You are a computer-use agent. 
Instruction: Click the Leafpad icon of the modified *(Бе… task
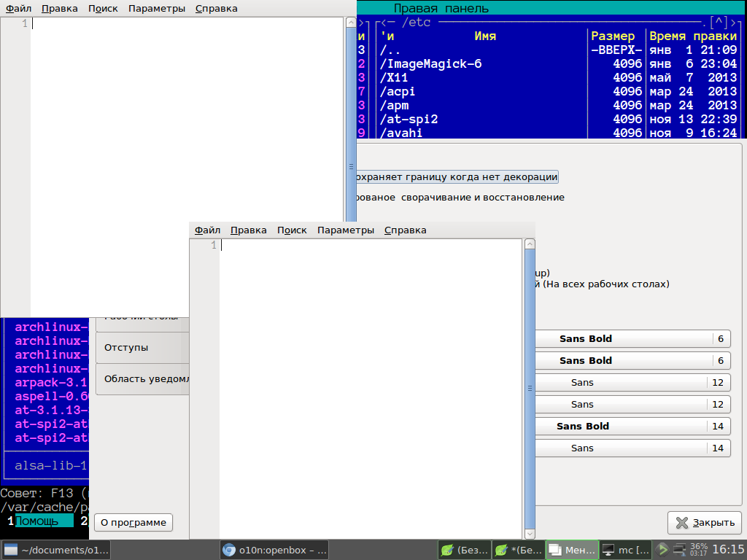(501, 550)
